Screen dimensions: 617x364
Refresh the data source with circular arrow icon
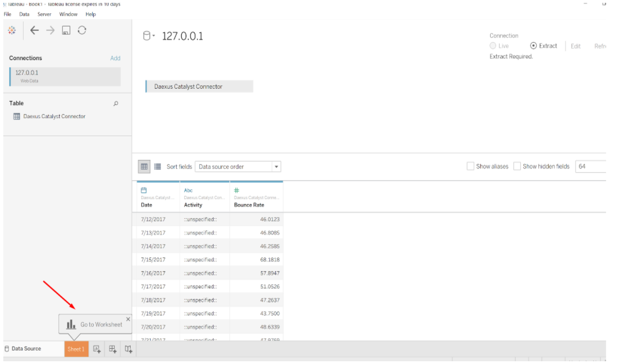click(x=82, y=30)
